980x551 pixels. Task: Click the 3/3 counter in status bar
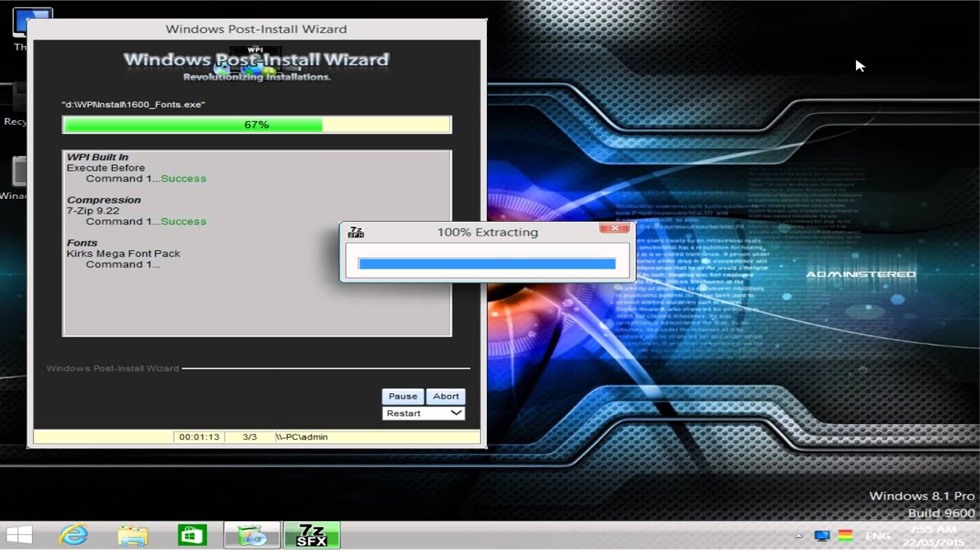(x=250, y=437)
